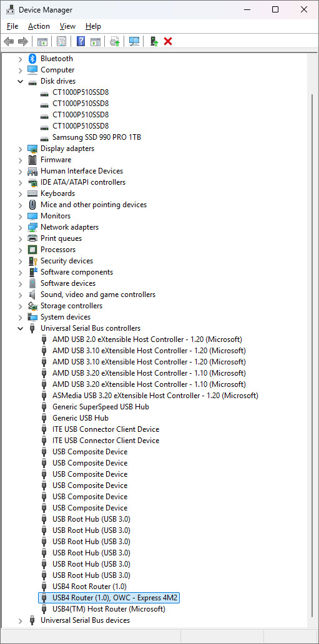319x644 pixels.
Task: Open the Action menu
Action: 39,26
